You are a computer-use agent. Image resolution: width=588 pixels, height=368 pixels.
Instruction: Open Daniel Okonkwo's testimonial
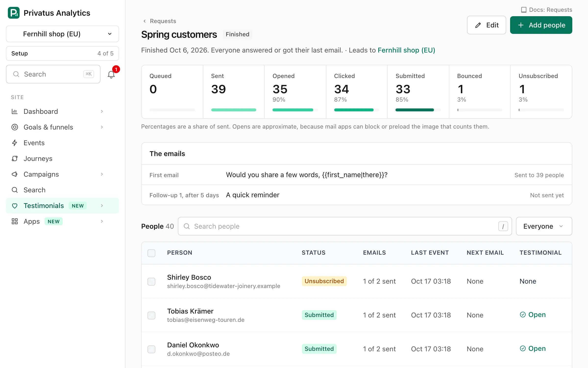(x=533, y=348)
